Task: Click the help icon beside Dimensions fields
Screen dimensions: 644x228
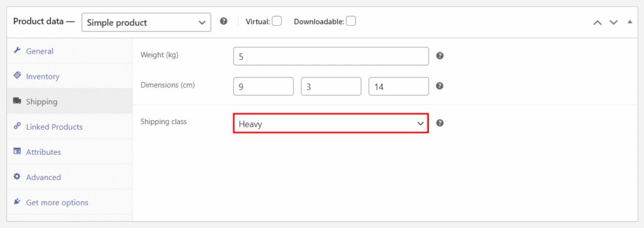Action: pos(440,86)
